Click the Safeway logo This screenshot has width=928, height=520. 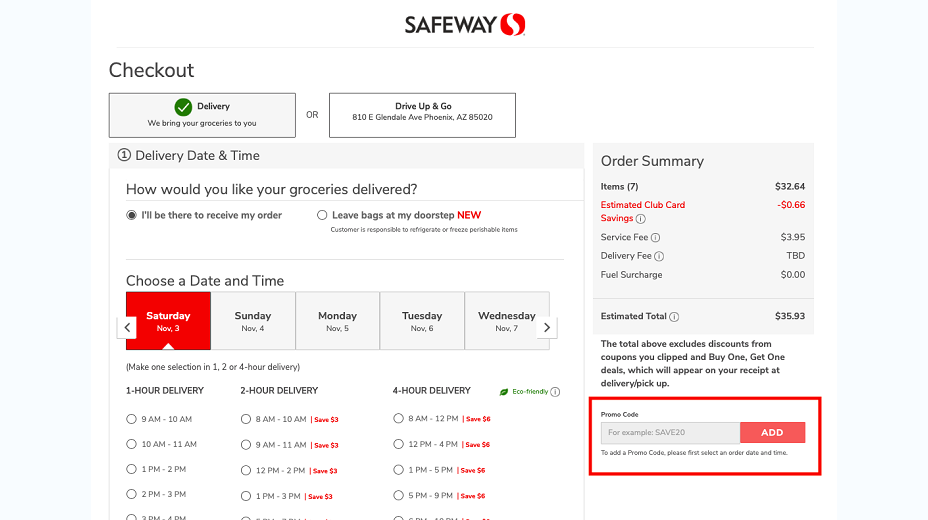pyautogui.click(x=465, y=24)
